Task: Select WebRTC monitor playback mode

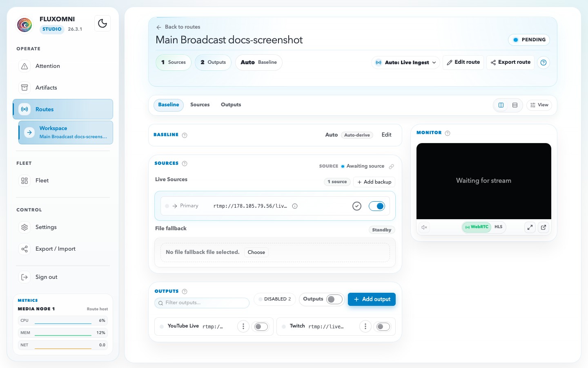Action: pyautogui.click(x=477, y=227)
